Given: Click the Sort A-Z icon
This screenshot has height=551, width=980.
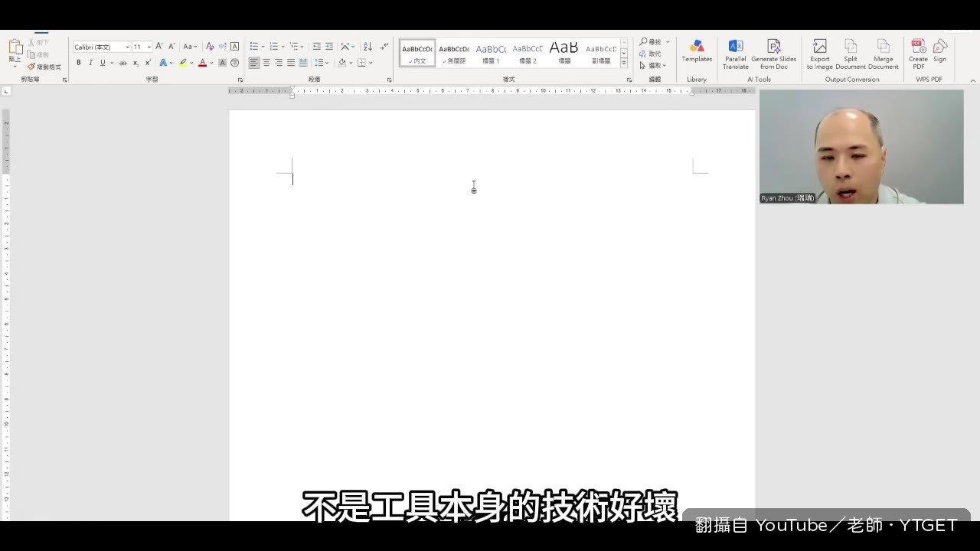Looking at the screenshot, I should pos(367,47).
